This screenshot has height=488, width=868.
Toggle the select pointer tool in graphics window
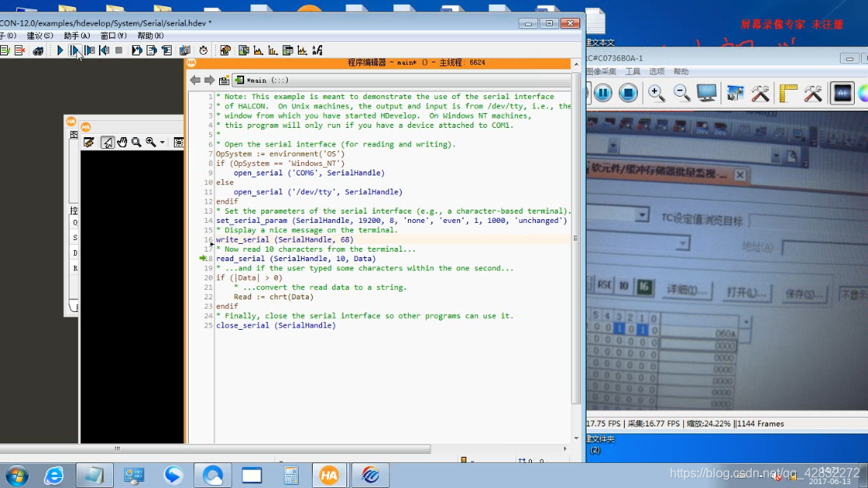108,142
